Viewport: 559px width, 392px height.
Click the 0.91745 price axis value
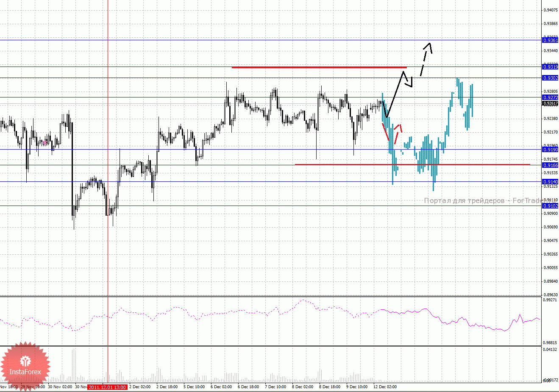click(x=551, y=159)
